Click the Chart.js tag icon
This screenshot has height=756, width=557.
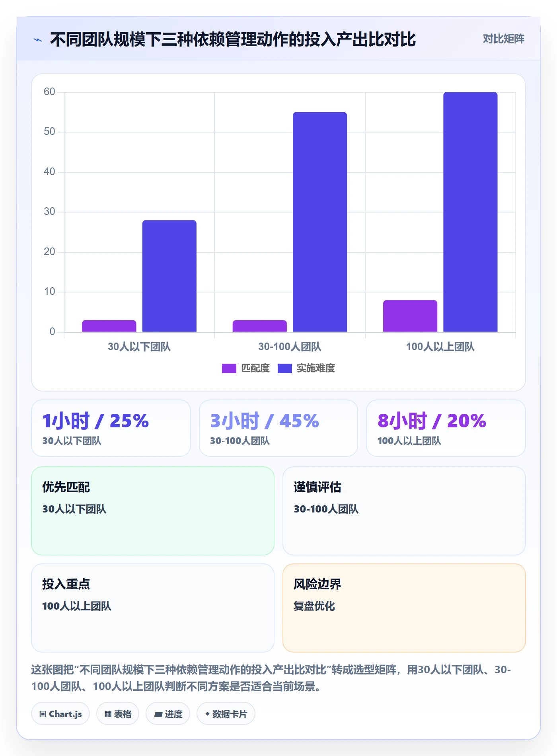pos(43,714)
